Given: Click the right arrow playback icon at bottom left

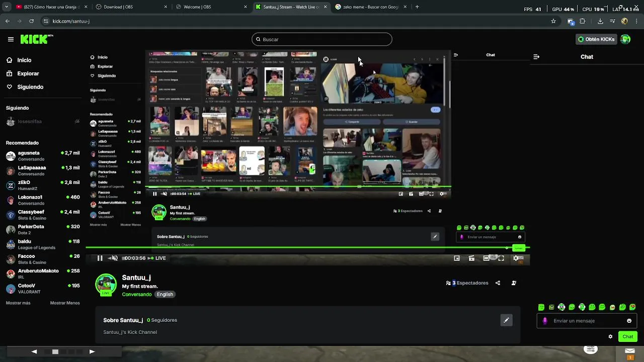Looking at the screenshot, I should coord(92,351).
